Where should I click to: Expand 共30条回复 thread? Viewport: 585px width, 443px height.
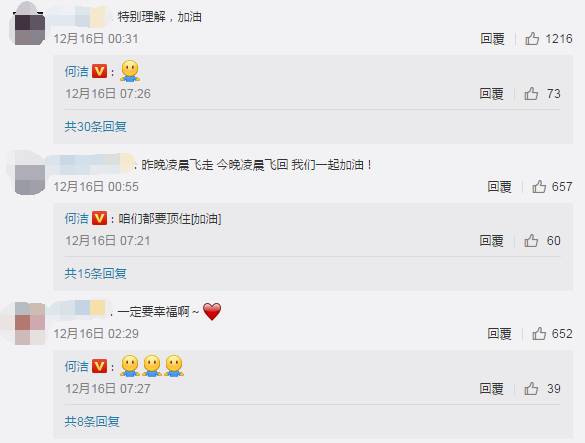(96, 127)
